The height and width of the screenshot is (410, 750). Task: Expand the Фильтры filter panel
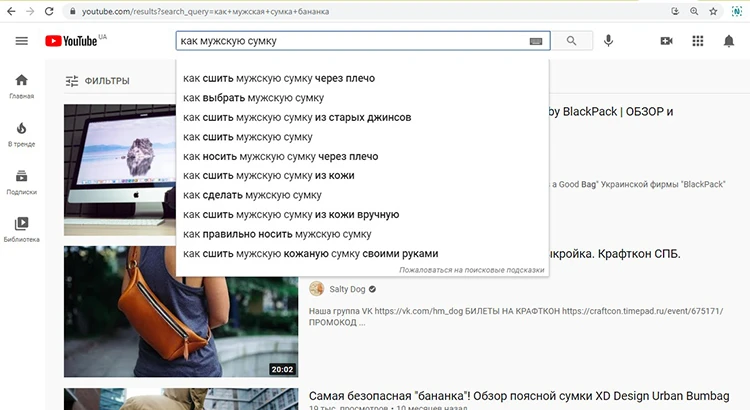(97, 81)
